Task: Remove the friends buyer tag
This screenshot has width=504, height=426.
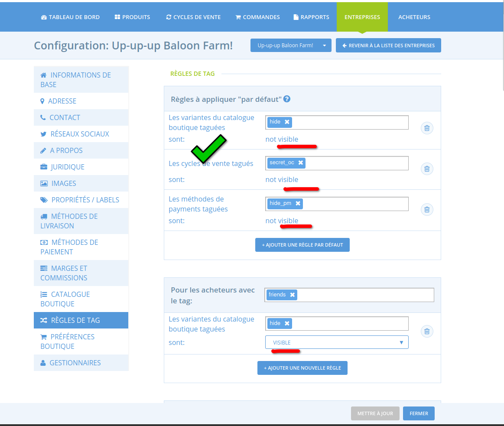Action: 292,295
